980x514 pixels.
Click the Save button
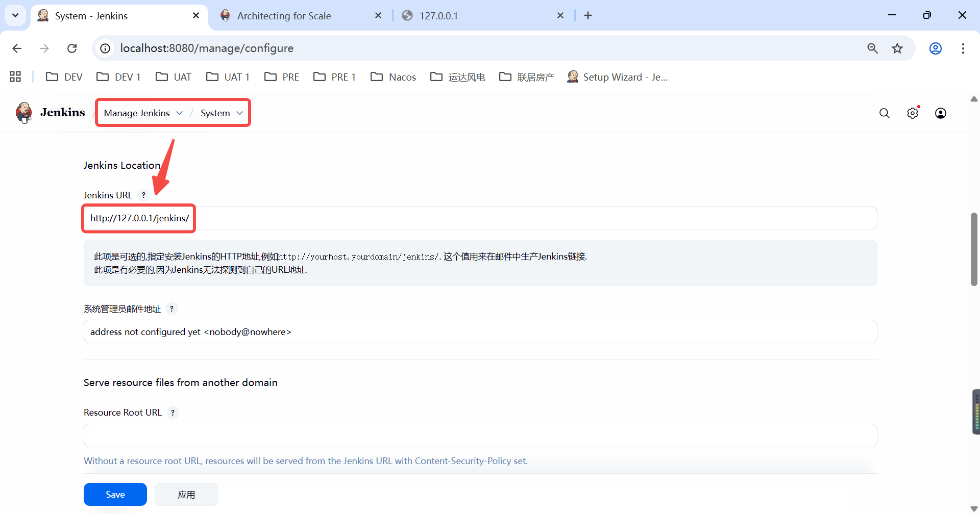pos(115,495)
